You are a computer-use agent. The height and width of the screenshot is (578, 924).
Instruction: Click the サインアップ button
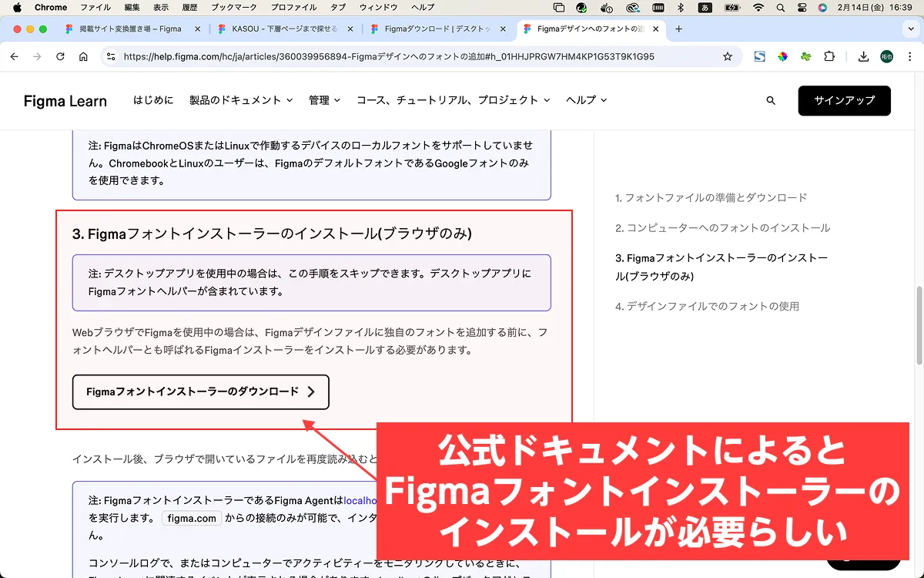click(844, 101)
